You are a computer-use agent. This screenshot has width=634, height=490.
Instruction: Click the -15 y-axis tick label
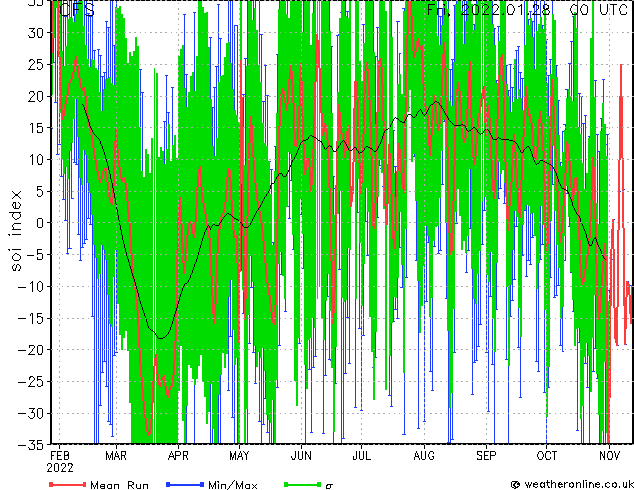[x=30, y=318]
